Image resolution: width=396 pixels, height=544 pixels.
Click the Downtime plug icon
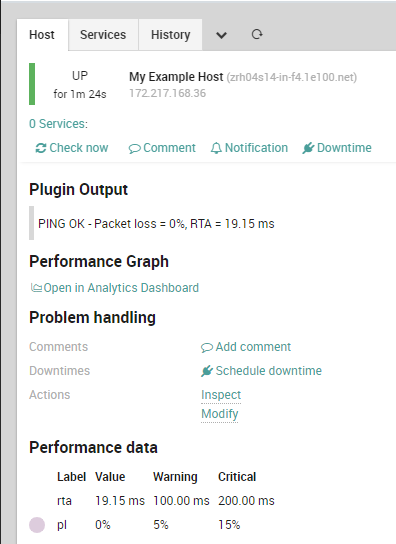click(x=308, y=148)
